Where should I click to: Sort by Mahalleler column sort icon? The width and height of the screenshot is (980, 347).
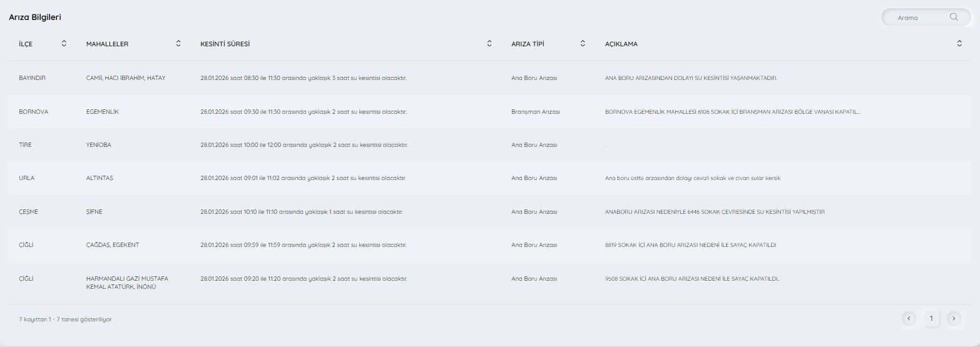point(178,43)
